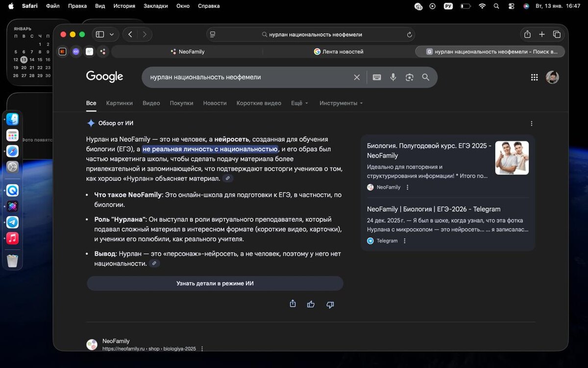Click the source link chip after first paragraph

click(228, 179)
